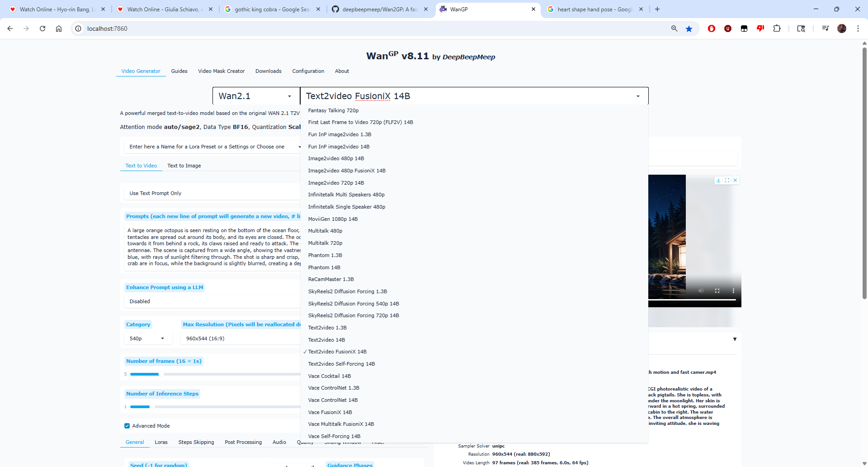
Task: Switch to the Text to Image tab
Action: (x=184, y=166)
